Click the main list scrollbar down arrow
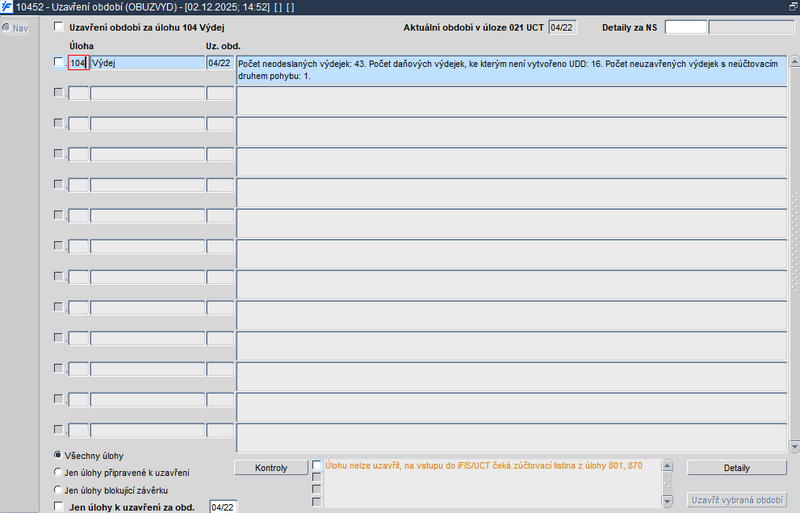Image resolution: width=800 pixels, height=513 pixels. pos(794,447)
